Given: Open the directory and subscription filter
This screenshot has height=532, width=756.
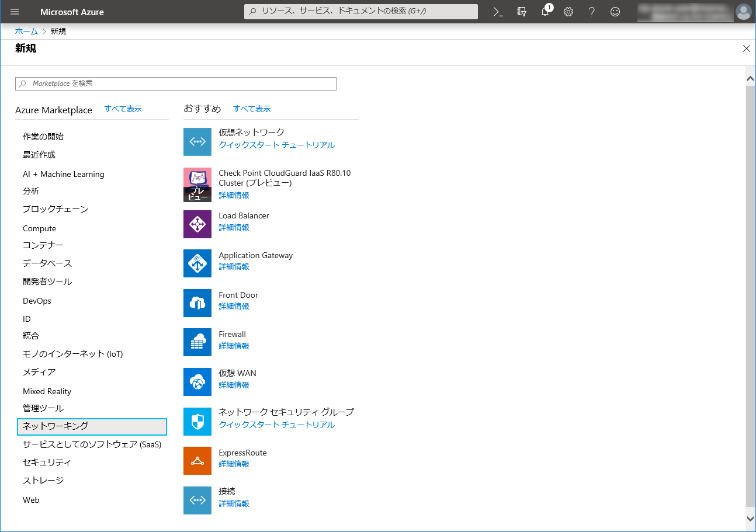Looking at the screenshot, I should pyautogui.click(x=522, y=12).
